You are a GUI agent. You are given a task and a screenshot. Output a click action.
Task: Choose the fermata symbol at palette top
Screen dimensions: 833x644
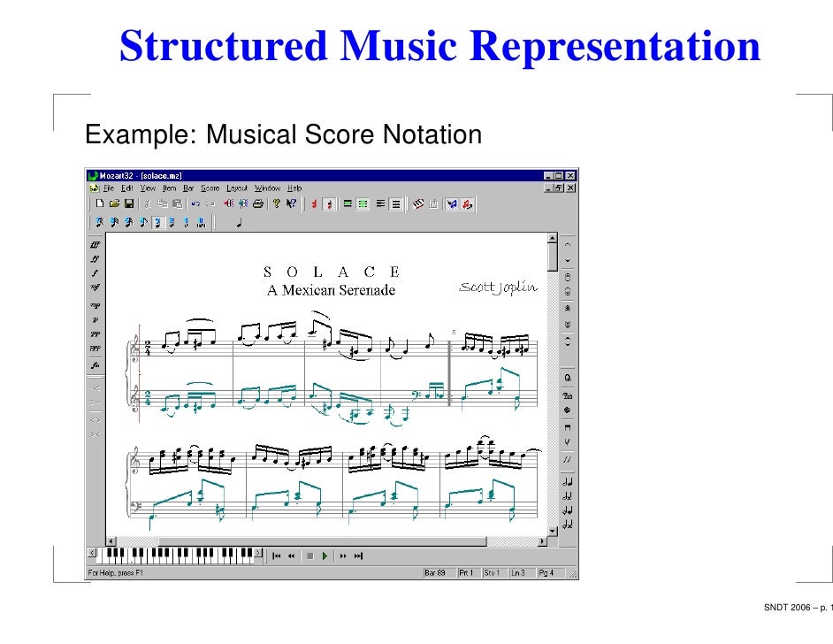[568, 245]
